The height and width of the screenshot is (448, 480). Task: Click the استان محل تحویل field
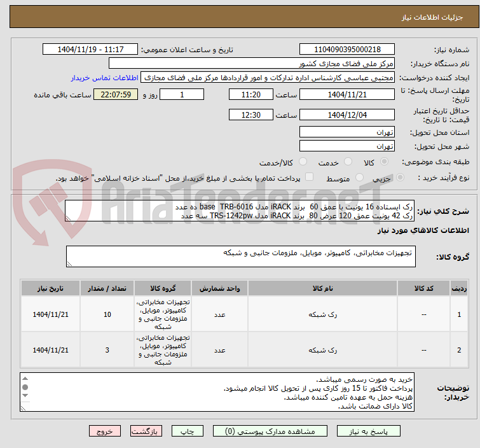tap(347, 132)
